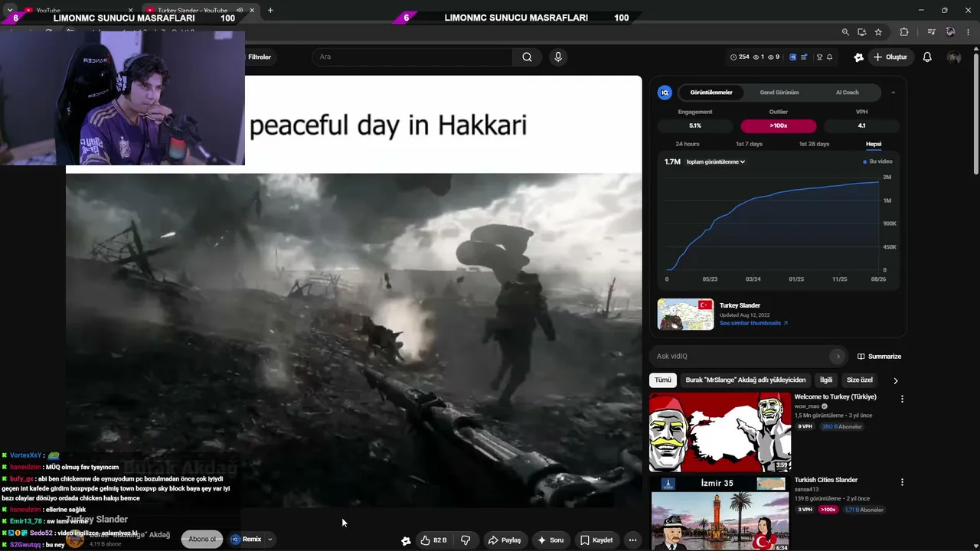The width and height of the screenshot is (980, 551).
Task: Click the Filtreler button
Action: (x=259, y=57)
